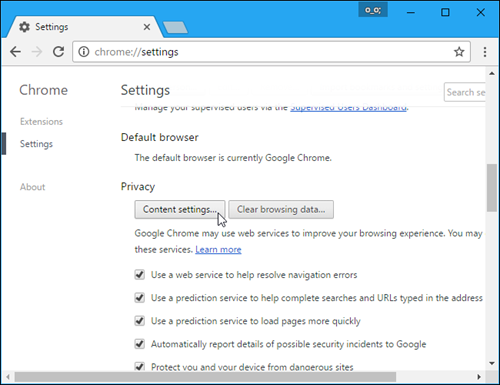The width and height of the screenshot is (500, 385).
Task: Bookmark this page with the star icon
Action: pos(459,52)
